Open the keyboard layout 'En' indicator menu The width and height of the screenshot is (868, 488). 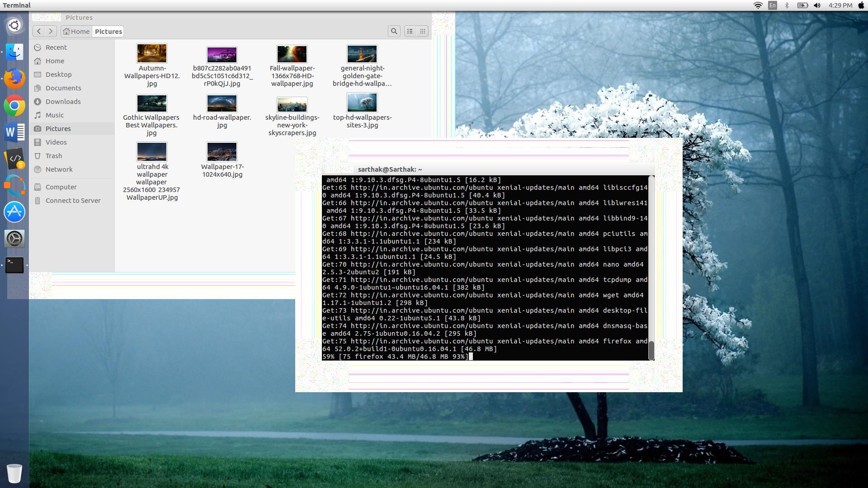(772, 5)
